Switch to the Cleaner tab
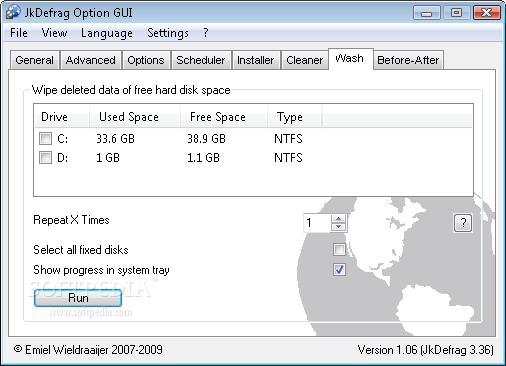506x366 pixels. click(305, 60)
